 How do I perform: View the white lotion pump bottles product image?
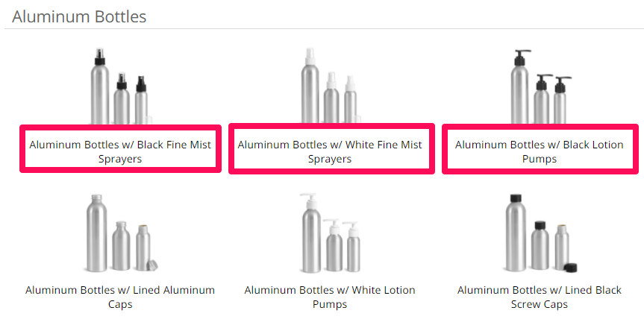coord(330,233)
